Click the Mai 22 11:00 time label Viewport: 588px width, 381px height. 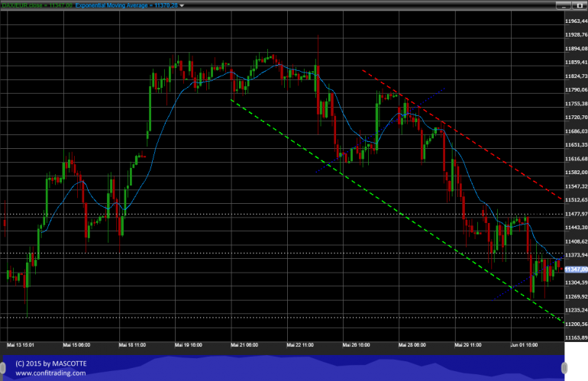tap(300, 345)
